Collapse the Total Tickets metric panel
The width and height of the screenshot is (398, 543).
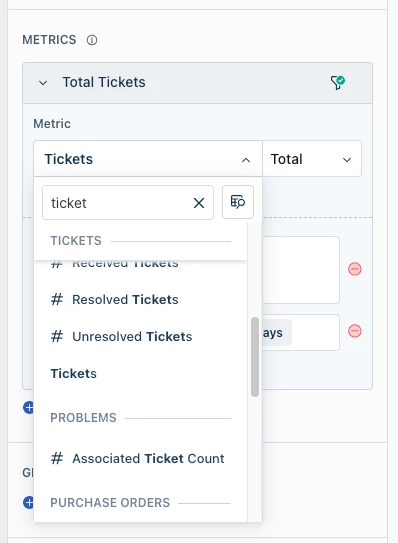click(43, 83)
